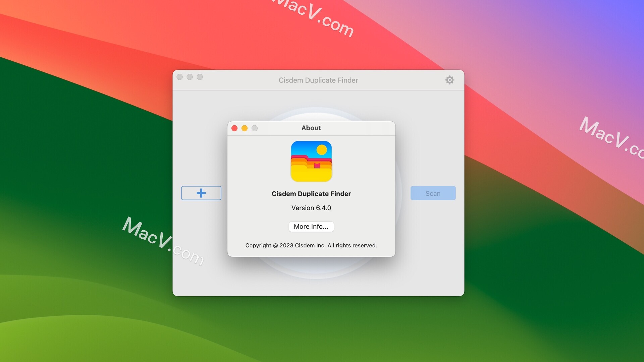Click the main window title Cisdem Duplicate Finder
This screenshot has height=362, width=644.
[318, 80]
